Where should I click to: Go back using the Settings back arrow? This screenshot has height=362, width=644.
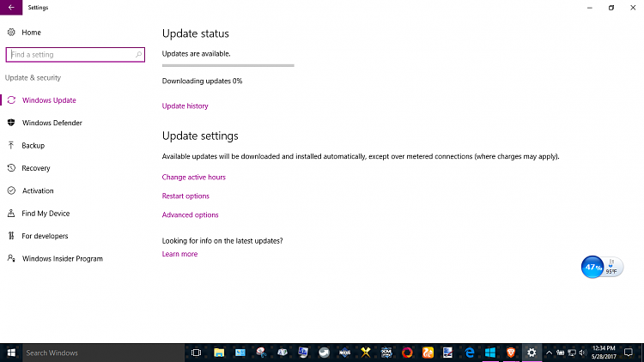point(11,8)
